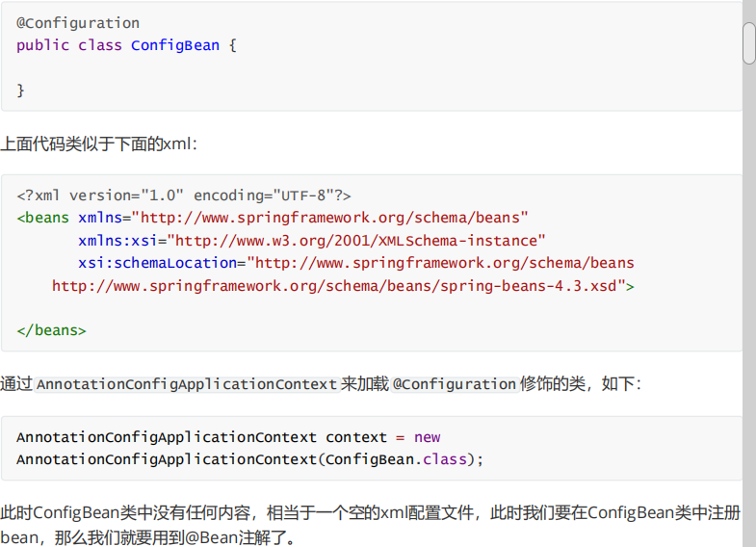756x547 pixels.
Task: Click inline code @Configuration in the paragraph
Action: click(x=455, y=384)
